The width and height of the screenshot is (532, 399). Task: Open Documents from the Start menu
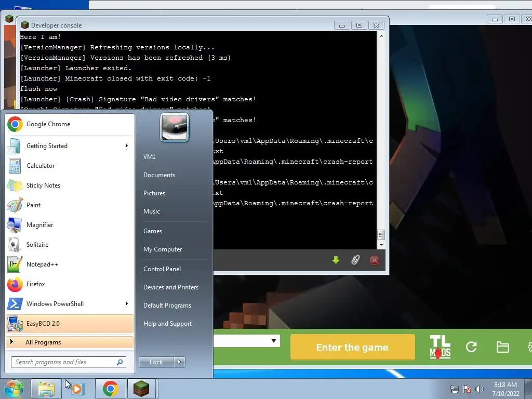tap(159, 175)
